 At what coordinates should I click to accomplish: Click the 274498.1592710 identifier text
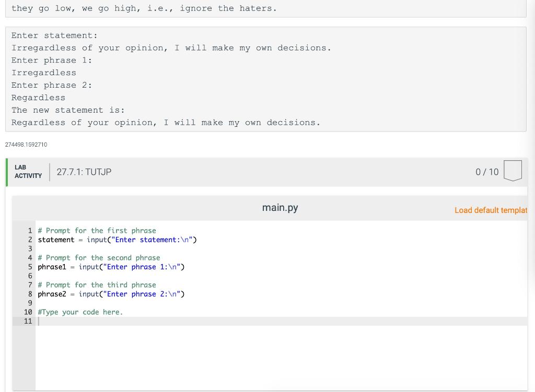click(26, 144)
